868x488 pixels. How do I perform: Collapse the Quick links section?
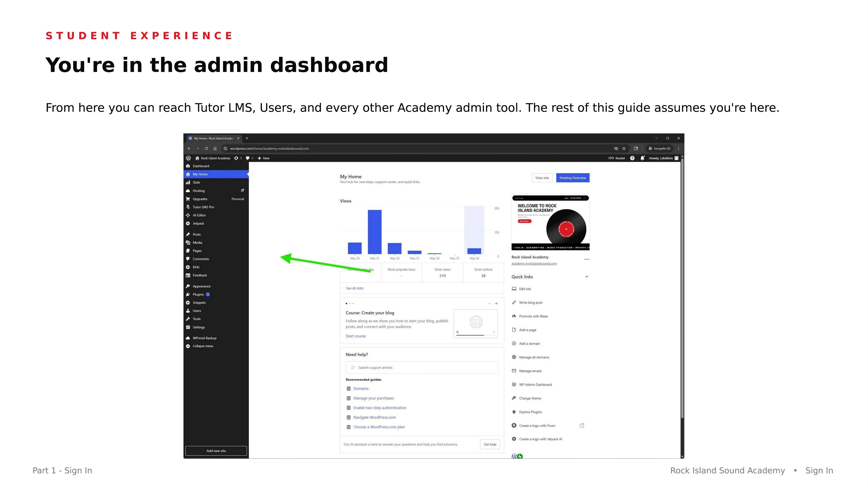tap(587, 277)
